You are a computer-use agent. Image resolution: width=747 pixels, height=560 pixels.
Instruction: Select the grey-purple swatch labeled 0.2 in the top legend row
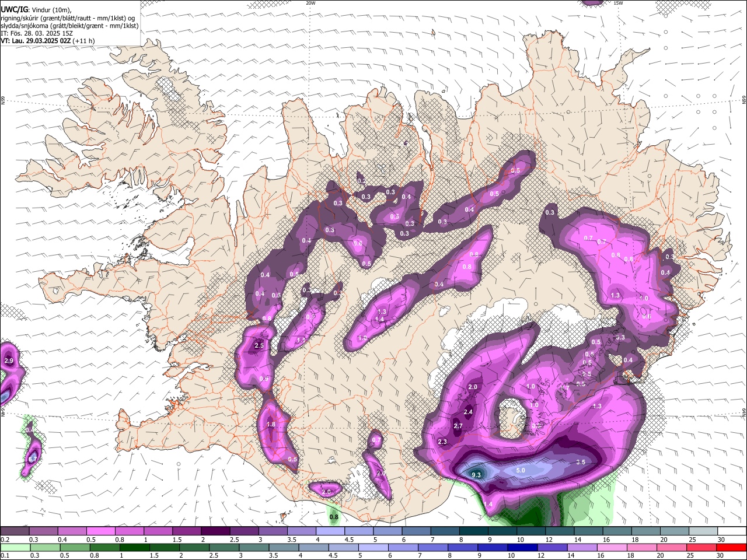[15, 531]
